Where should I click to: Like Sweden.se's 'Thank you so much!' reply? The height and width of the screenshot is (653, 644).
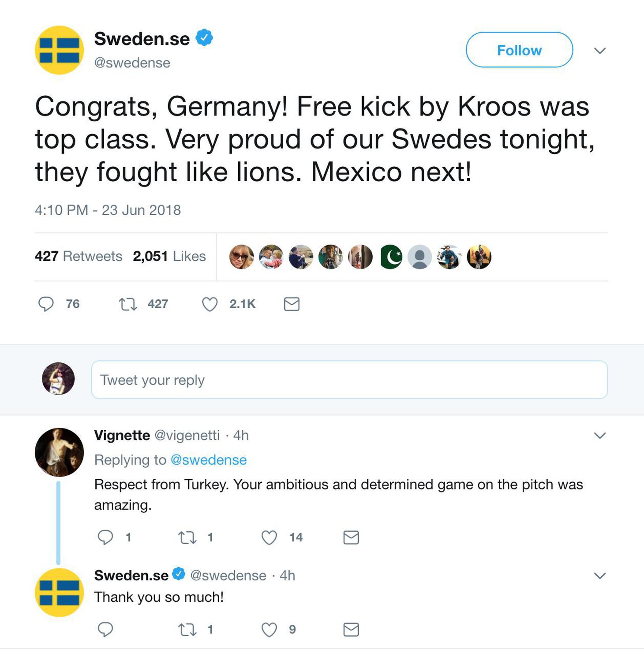269,630
